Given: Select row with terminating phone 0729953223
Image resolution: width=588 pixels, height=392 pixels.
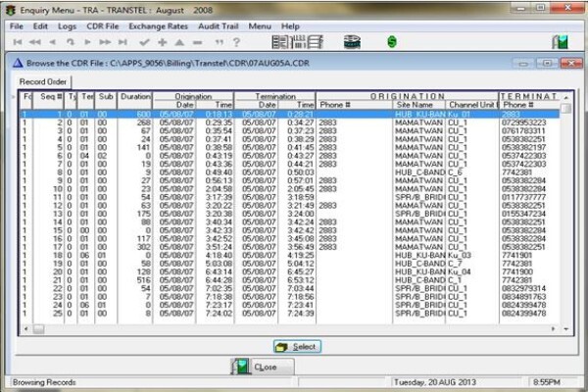Looking at the screenshot, I should pyautogui.click(x=290, y=122).
